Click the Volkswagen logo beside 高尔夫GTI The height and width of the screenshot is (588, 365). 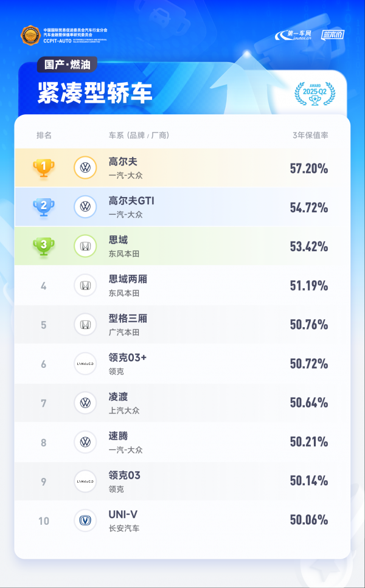pyautogui.click(x=85, y=207)
